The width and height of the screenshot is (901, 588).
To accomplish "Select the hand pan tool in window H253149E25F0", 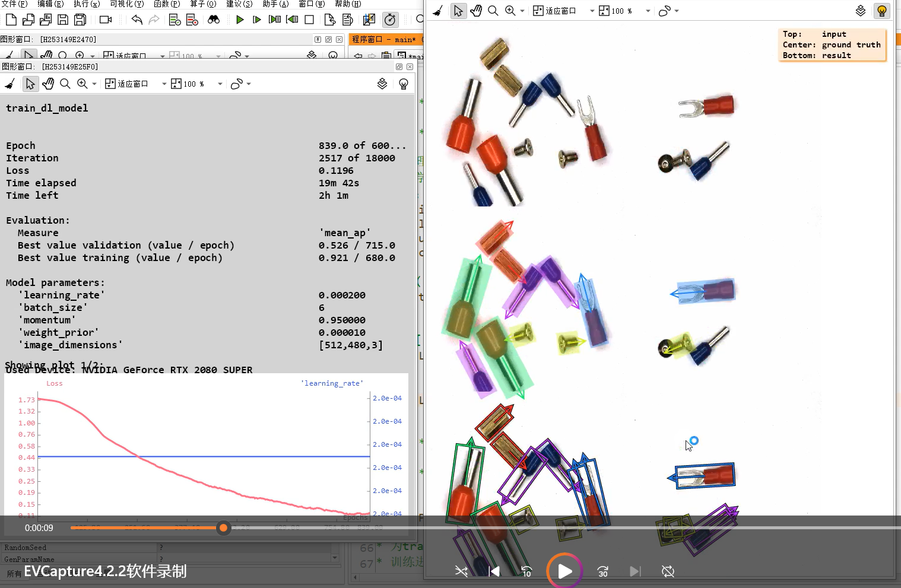I will click(48, 84).
